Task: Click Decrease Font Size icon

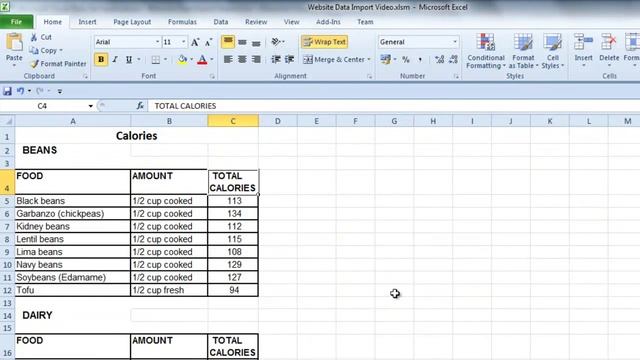Action: (209, 42)
